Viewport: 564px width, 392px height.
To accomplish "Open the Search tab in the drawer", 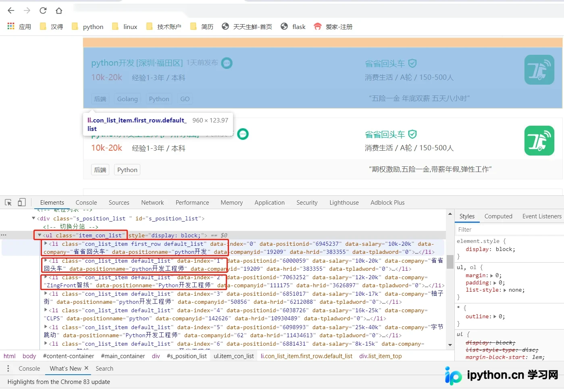I will click(104, 368).
